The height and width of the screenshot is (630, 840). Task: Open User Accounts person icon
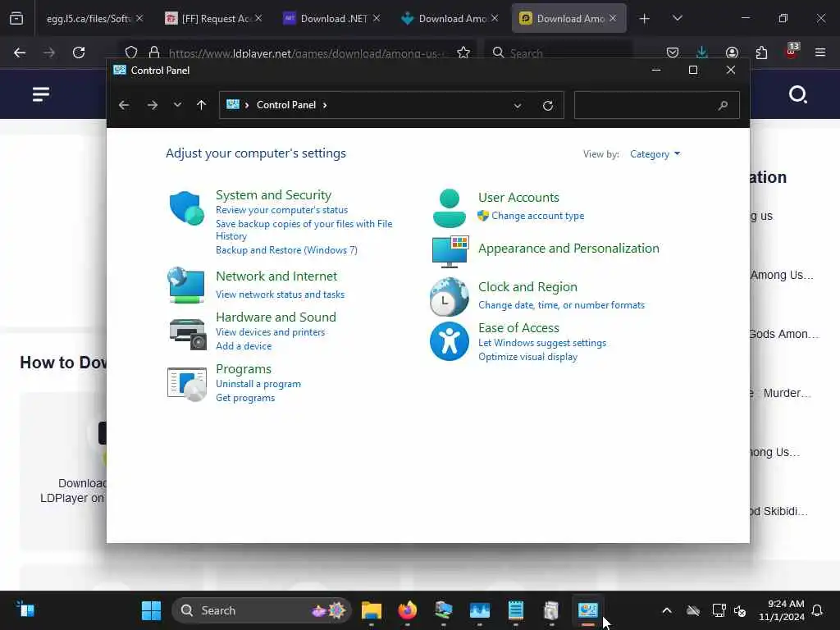pyautogui.click(x=449, y=208)
